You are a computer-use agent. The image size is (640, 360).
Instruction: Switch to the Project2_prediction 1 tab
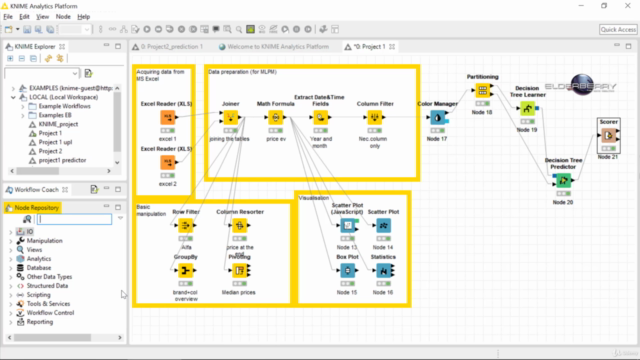point(168,47)
